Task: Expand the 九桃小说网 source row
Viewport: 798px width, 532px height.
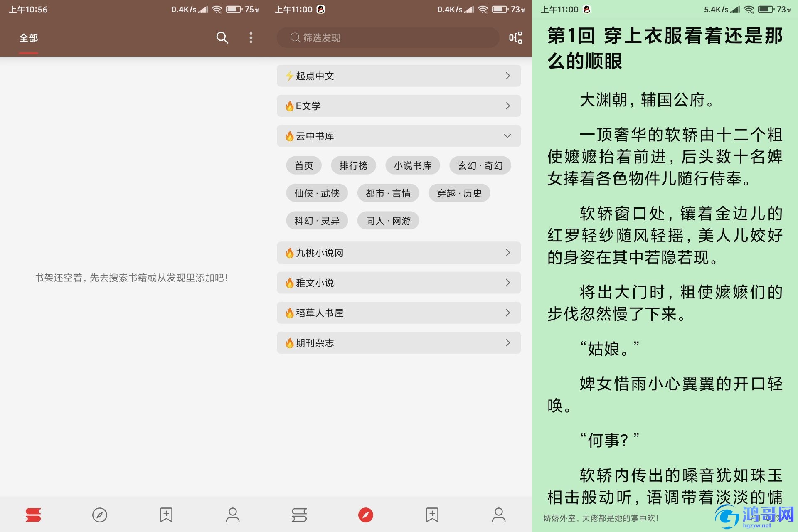Action: coord(399,253)
